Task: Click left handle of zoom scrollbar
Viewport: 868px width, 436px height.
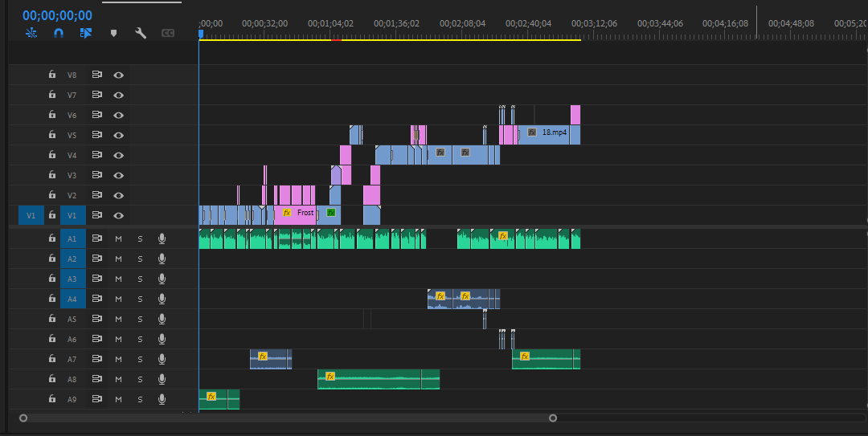Action: coord(23,418)
